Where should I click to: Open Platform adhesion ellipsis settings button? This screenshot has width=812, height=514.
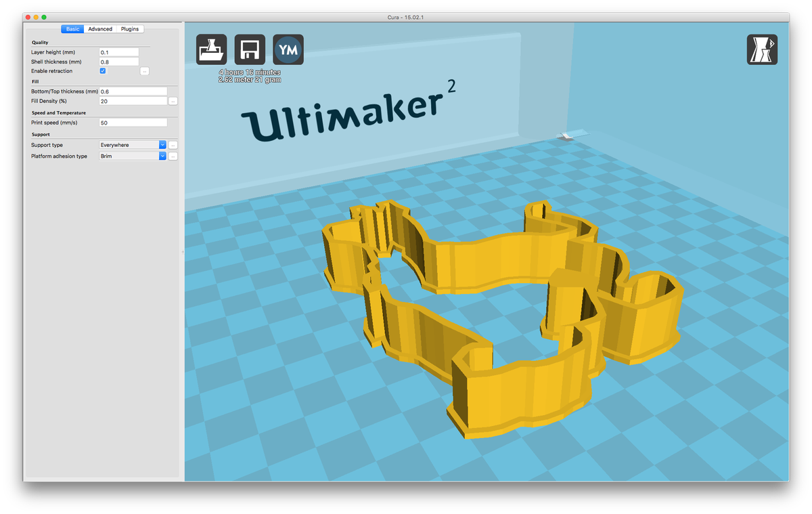click(173, 156)
